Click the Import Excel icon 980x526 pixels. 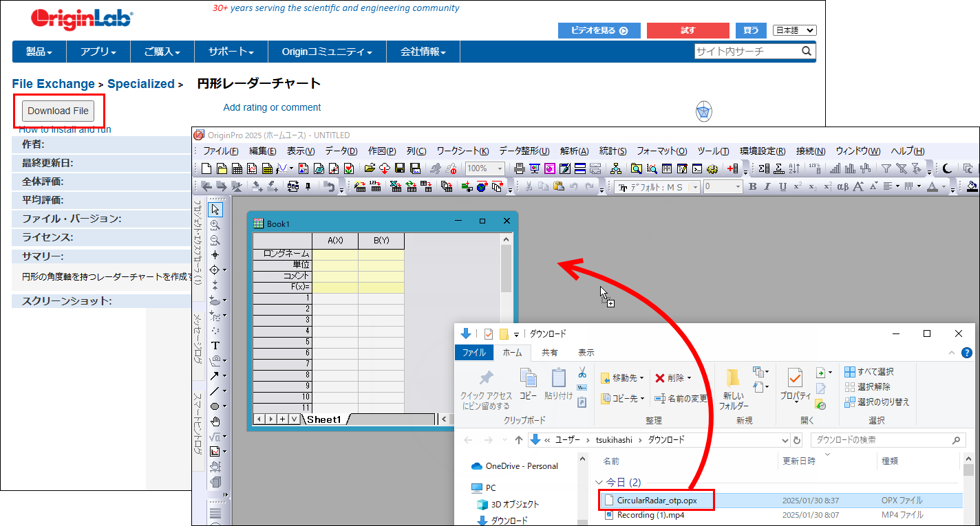pos(395,186)
